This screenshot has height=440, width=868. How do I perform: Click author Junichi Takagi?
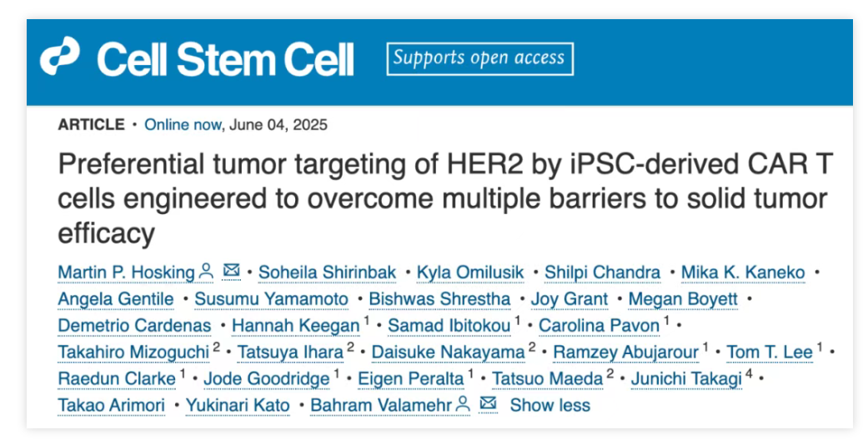click(x=686, y=378)
